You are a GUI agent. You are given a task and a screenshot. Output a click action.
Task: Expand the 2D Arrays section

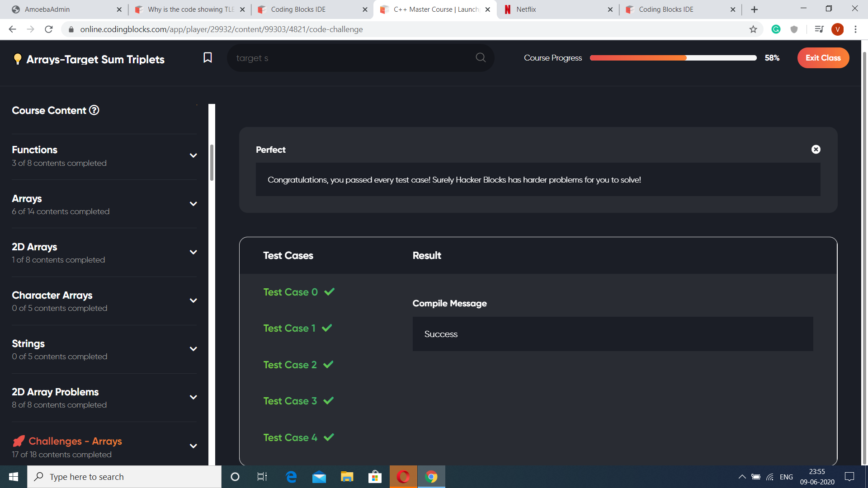pos(193,253)
